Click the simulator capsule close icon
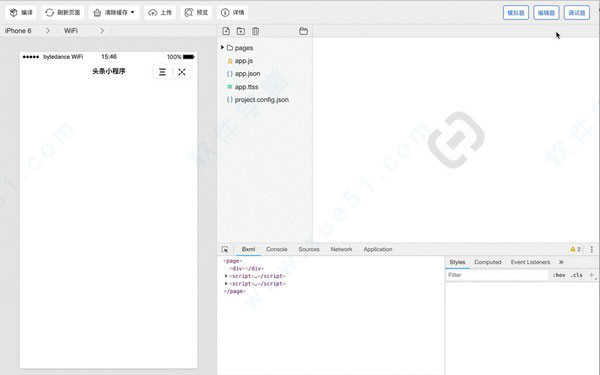The width and height of the screenshot is (600, 375). tap(182, 72)
